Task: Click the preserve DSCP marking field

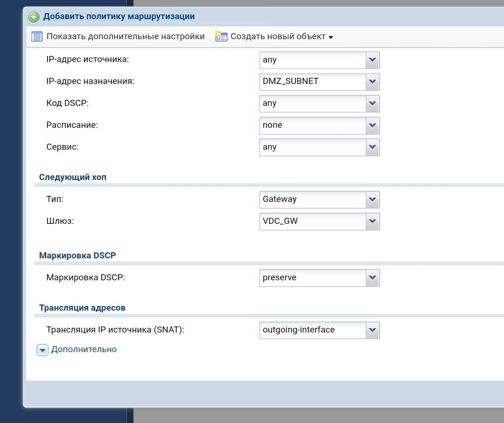Action: click(313, 278)
